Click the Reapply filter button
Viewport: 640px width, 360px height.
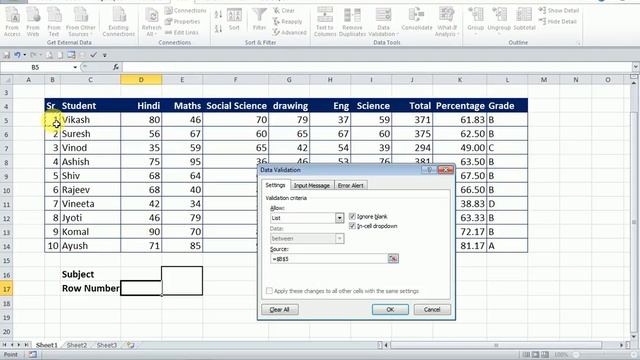(288, 22)
